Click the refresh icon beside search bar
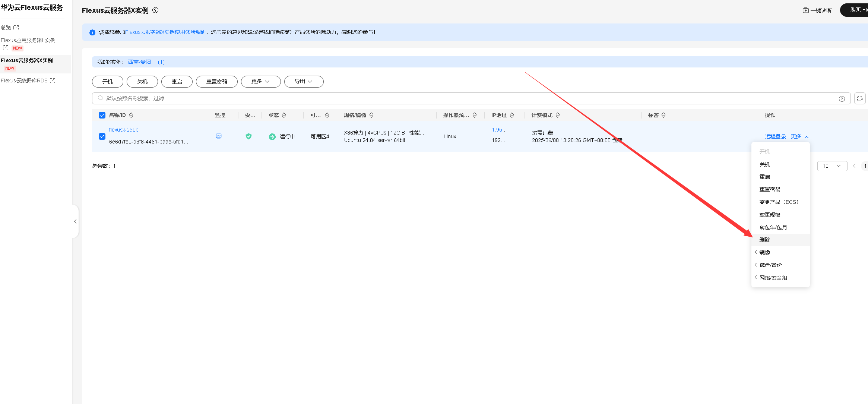 [859, 98]
